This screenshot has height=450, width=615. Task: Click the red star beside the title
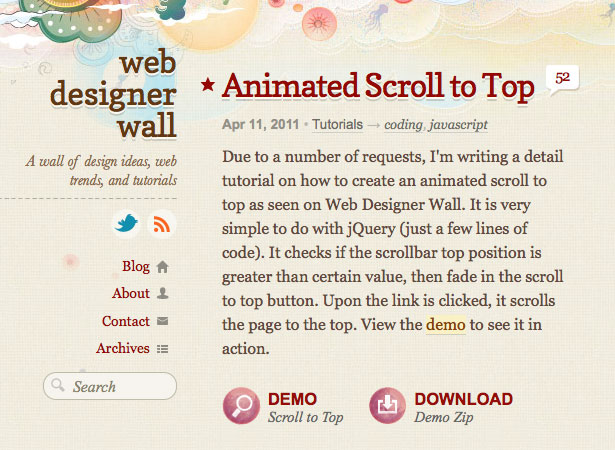[207, 84]
